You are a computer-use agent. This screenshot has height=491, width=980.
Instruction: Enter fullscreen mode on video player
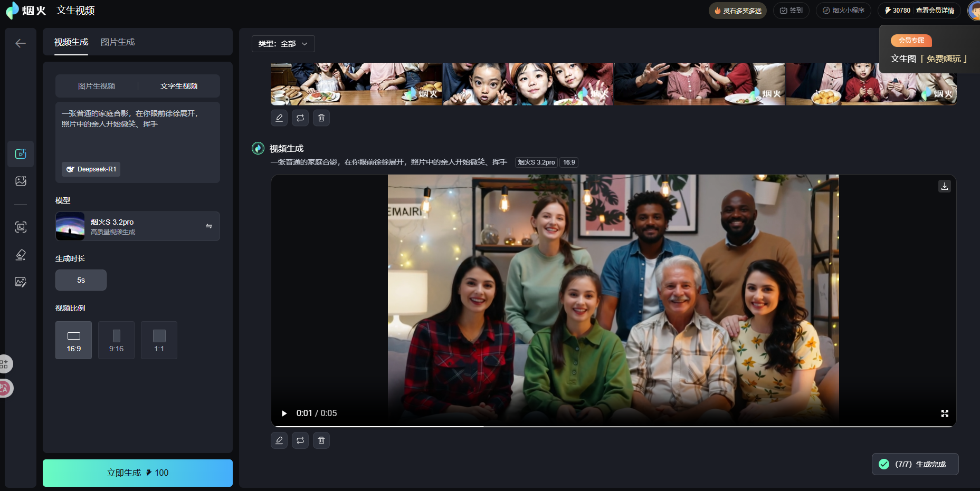(944, 413)
